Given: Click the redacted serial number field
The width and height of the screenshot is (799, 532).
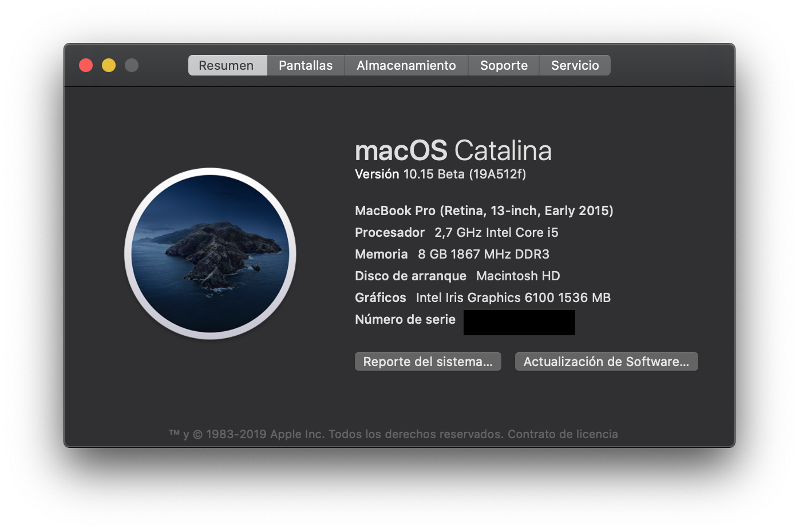Looking at the screenshot, I should point(519,322).
